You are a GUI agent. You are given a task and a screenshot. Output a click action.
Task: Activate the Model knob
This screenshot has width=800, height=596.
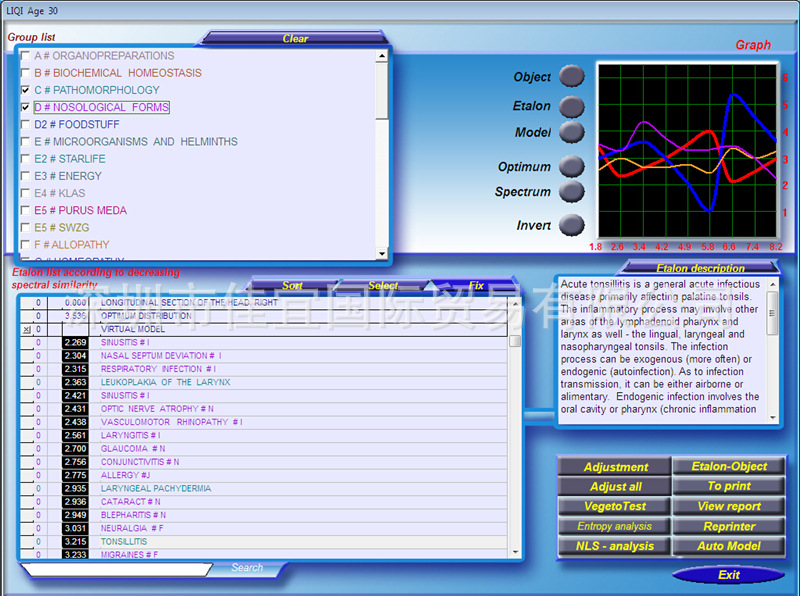(x=569, y=130)
